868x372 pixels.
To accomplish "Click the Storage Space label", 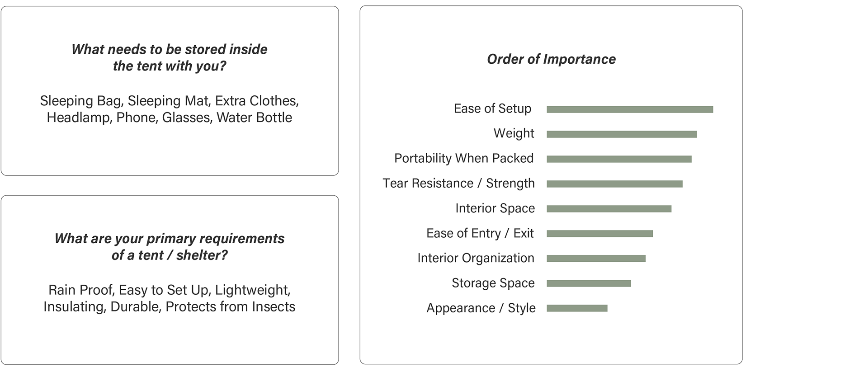I will point(493,283).
